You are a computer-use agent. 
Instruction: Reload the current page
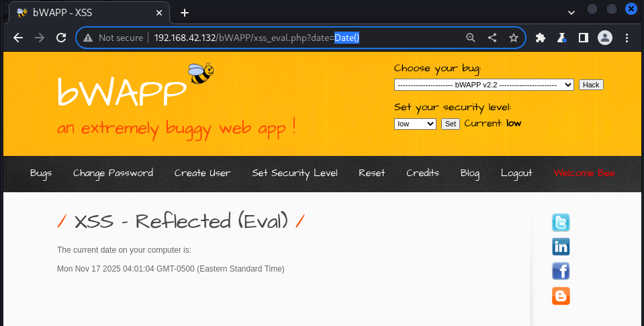click(61, 38)
